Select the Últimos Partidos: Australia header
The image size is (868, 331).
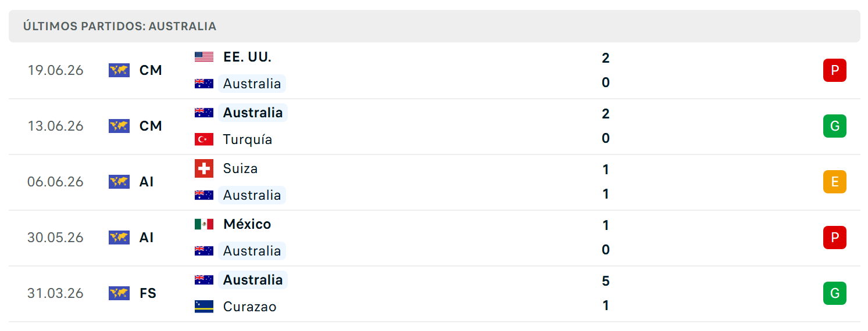(434, 26)
